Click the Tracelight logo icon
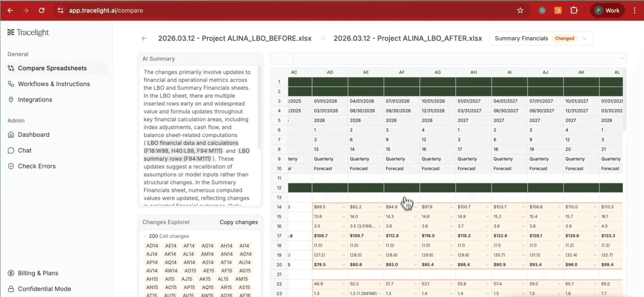This screenshot has height=297, width=644. click(11, 32)
